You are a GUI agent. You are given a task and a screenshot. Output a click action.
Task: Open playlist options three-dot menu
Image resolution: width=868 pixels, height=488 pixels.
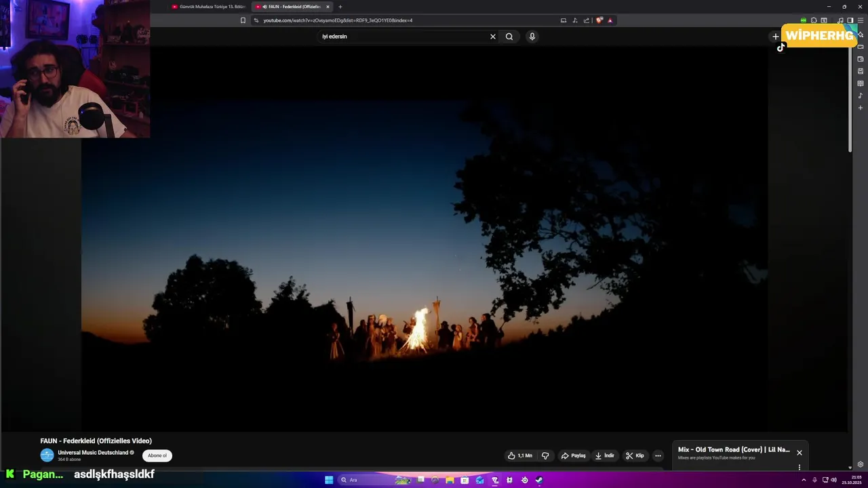pos(800,467)
